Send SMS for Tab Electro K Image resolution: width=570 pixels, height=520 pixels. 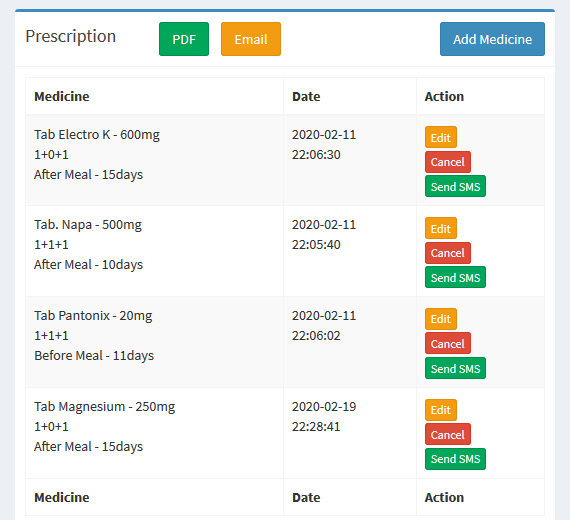coord(455,187)
